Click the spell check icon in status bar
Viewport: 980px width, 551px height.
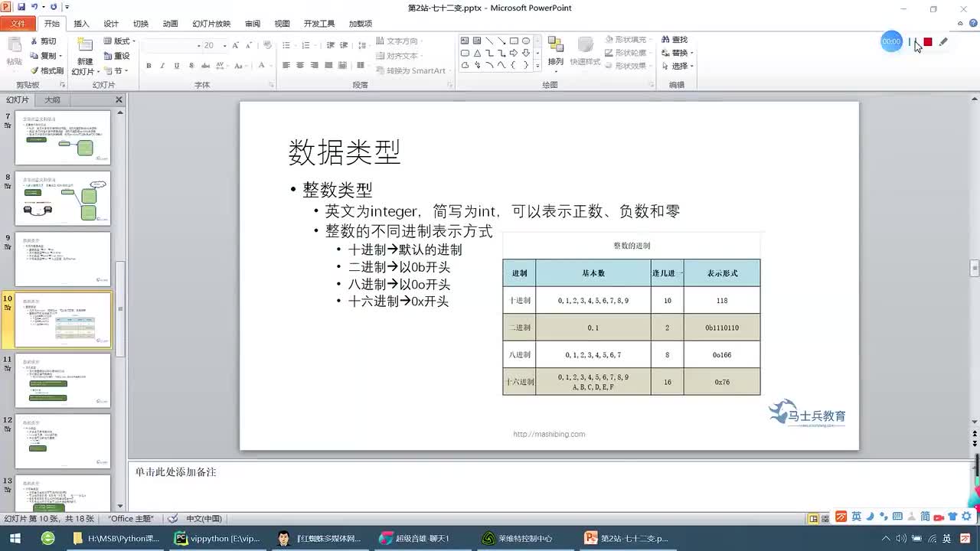coord(173,519)
